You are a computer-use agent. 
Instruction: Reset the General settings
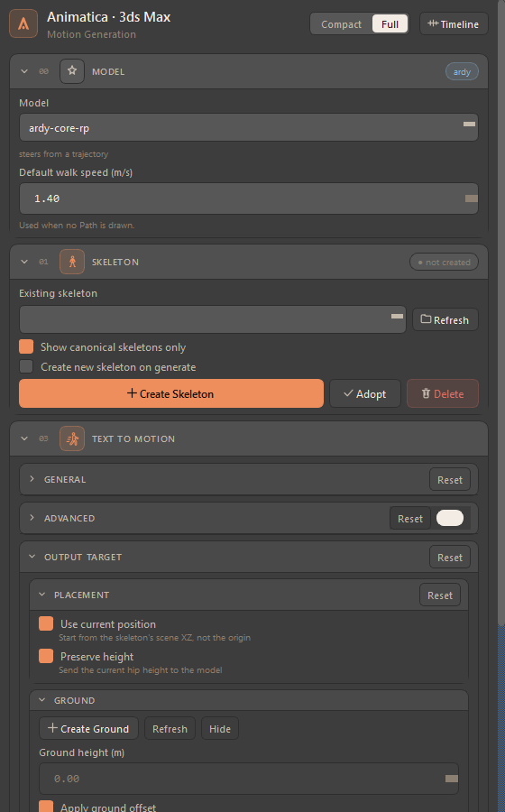[x=450, y=480]
